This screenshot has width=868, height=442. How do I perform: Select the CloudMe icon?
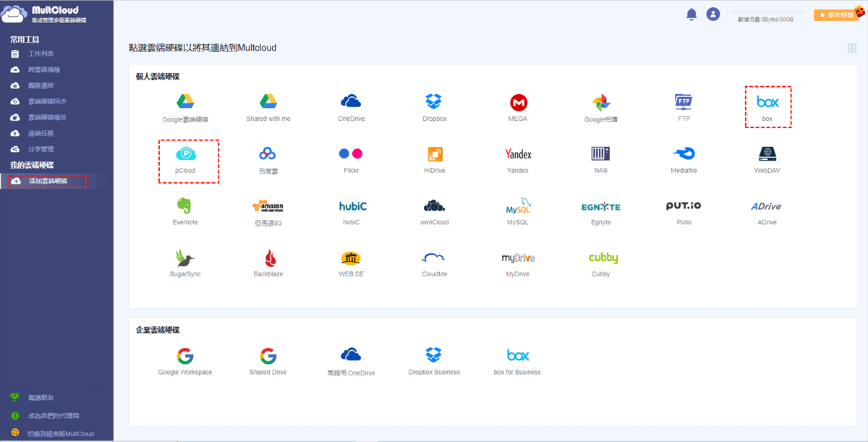tap(434, 258)
